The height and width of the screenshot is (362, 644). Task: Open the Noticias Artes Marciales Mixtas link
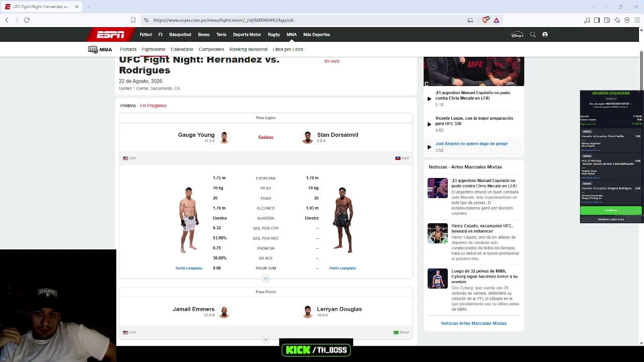474,323
